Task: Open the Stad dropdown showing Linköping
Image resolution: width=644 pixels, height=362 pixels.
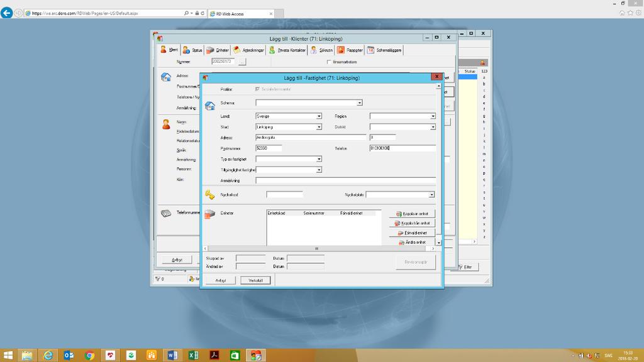Action: tap(319, 127)
